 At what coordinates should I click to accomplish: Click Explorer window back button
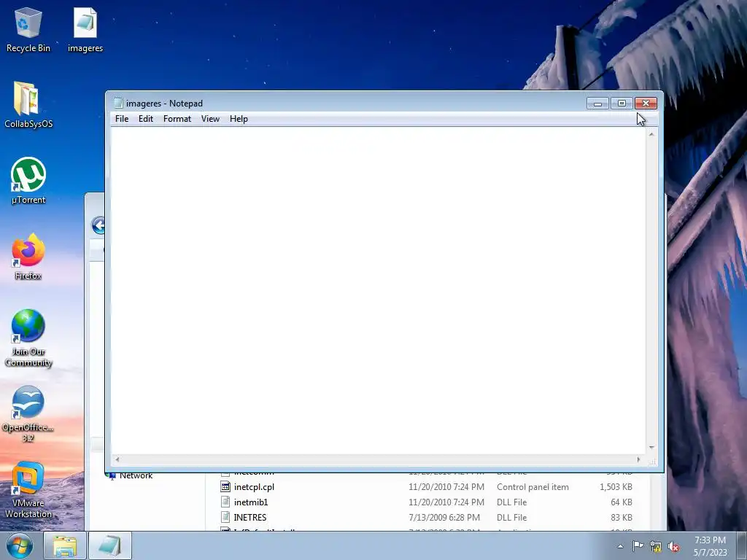click(x=98, y=225)
